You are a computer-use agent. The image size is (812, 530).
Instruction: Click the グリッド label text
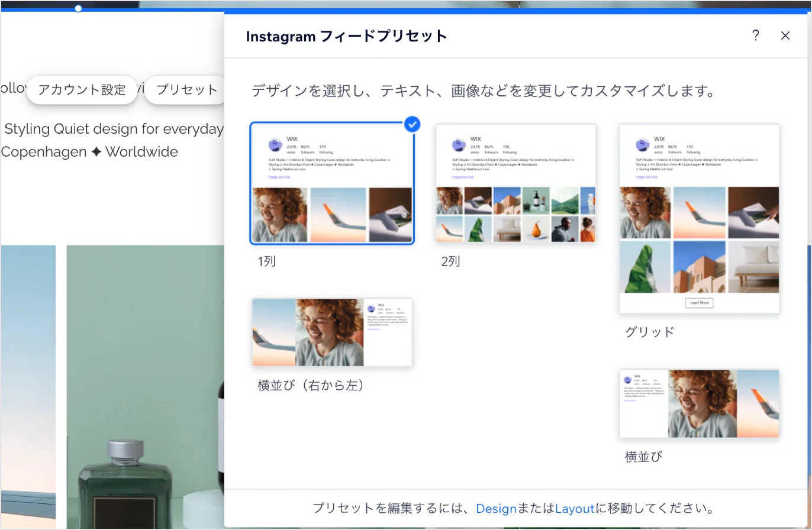pos(650,332)
